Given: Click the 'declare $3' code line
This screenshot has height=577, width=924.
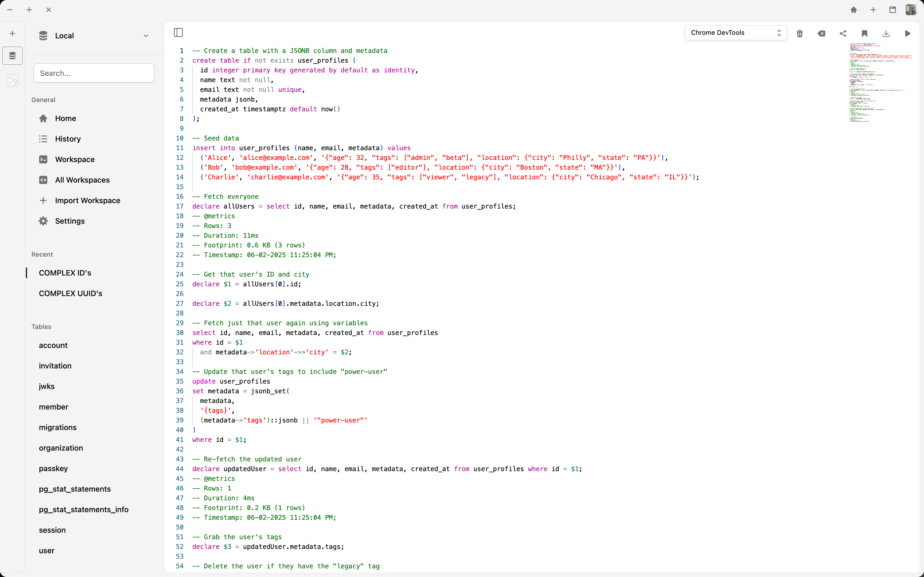Looking at the screenshot, I should (268, 547).
